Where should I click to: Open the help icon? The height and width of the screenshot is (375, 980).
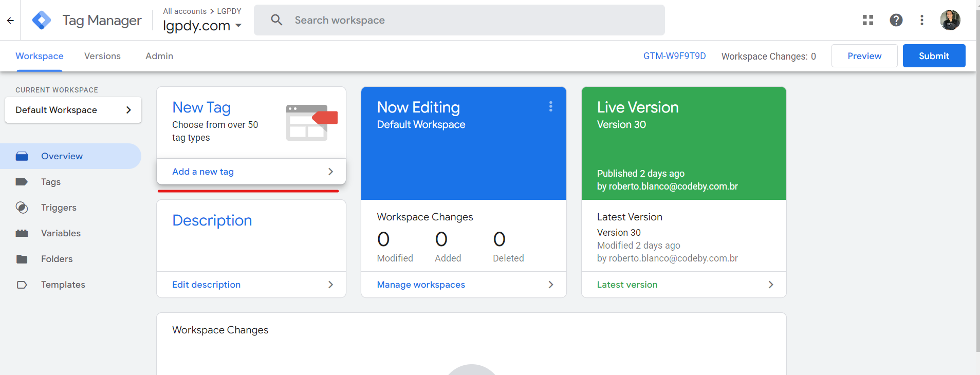point(896,20)
